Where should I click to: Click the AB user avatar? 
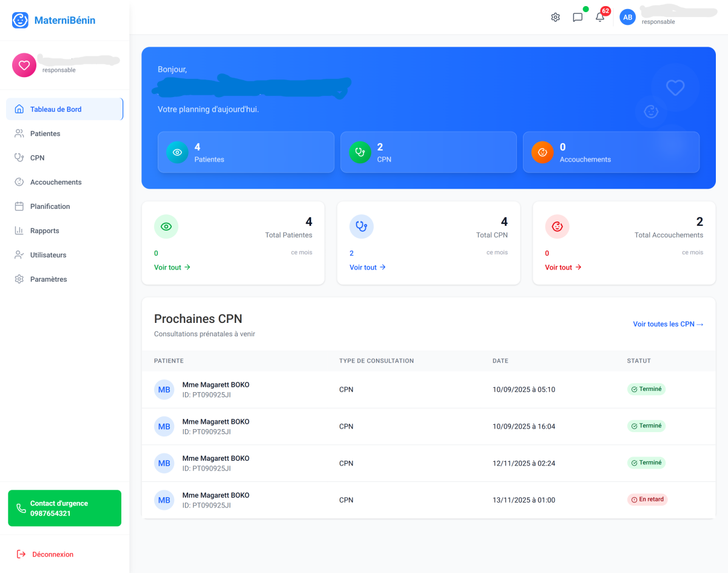coord(627,17)
